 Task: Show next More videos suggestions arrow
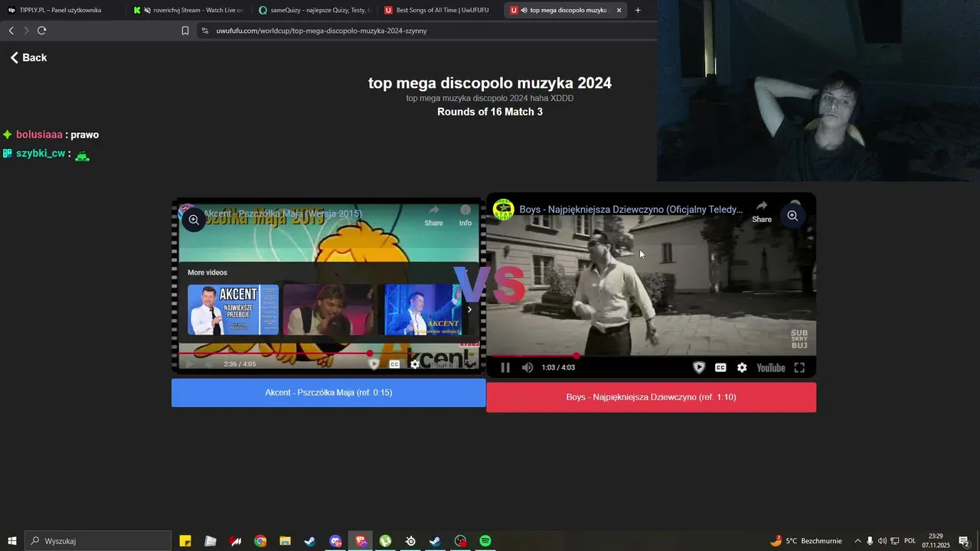click(x=469, y=309)
